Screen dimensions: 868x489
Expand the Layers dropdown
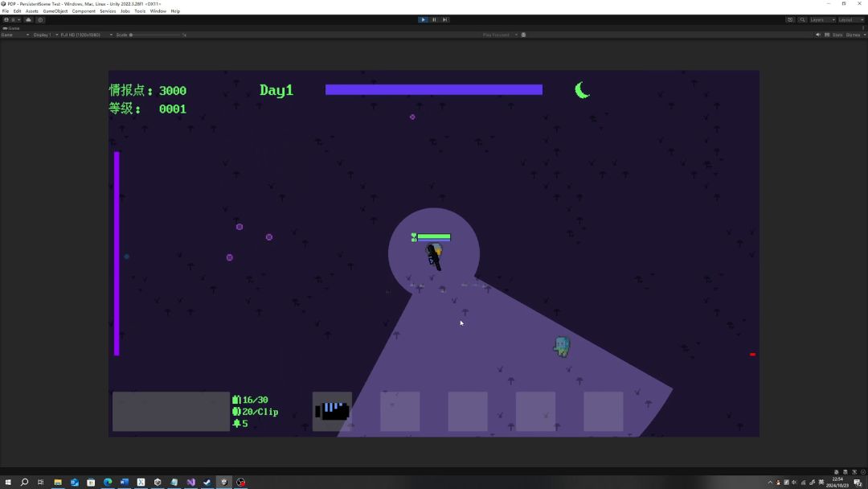click(823, 19)
